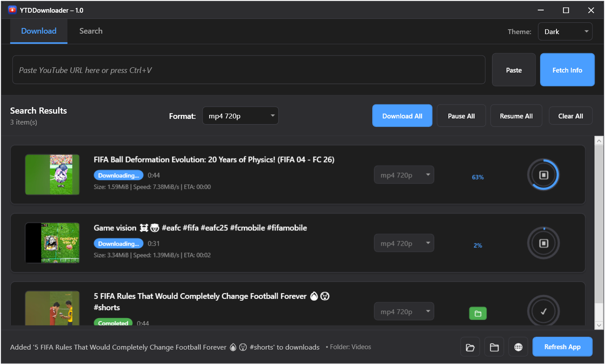Screen dimensions: 605x364
Task: Click Resume All button
Action: click(516, 116)
